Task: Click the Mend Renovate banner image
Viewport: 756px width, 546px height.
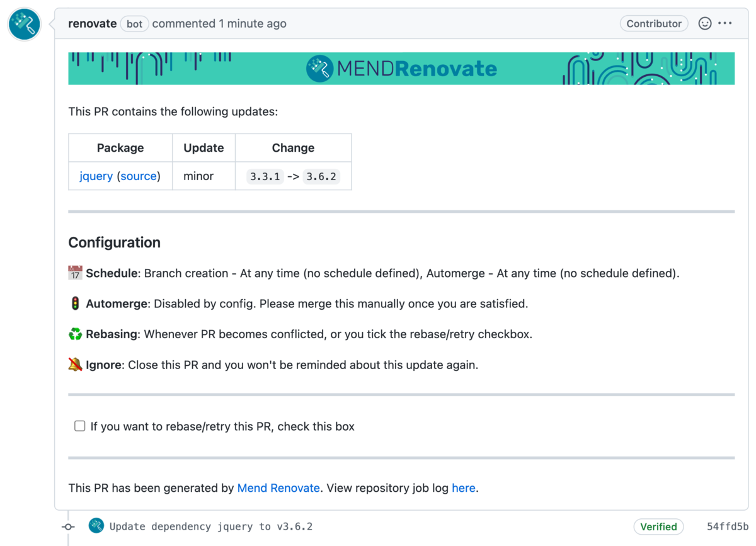Action: pos(401,68)
